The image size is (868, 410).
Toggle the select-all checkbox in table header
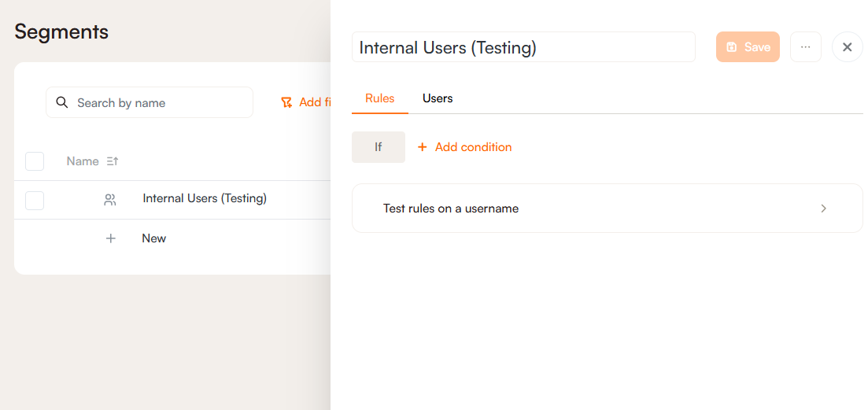pyautogui.click(x=35, y=161)
